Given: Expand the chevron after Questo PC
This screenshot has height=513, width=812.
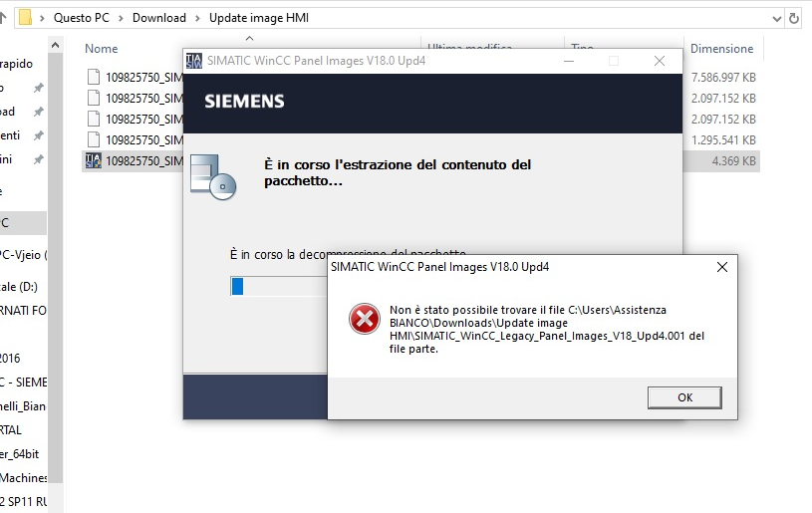Looking at the screenshot, I should (x=124, y=18).
